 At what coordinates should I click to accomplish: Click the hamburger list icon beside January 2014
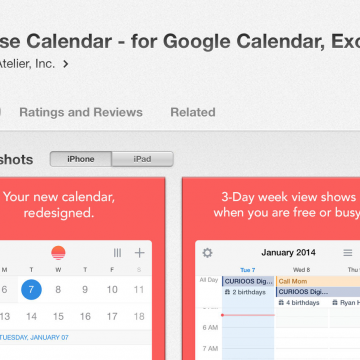[x=348, y=253]
